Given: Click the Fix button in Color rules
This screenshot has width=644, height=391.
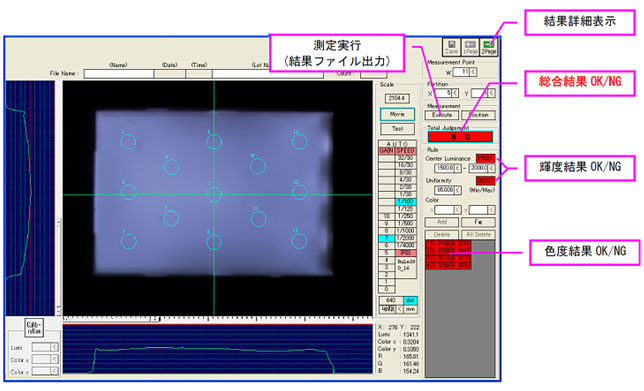Looking at the screenshot, I should 478,222.
